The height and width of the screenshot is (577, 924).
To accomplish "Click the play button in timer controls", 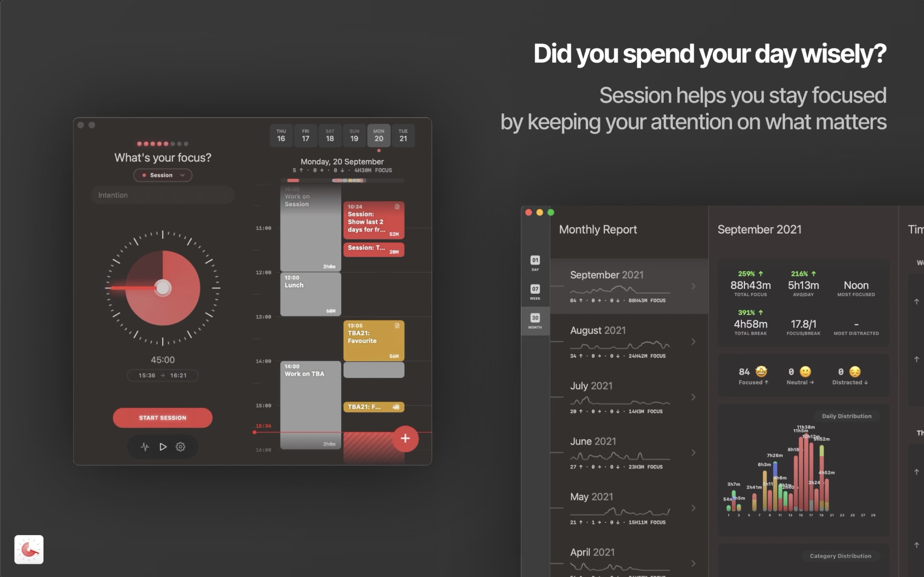I will point(162,446).
